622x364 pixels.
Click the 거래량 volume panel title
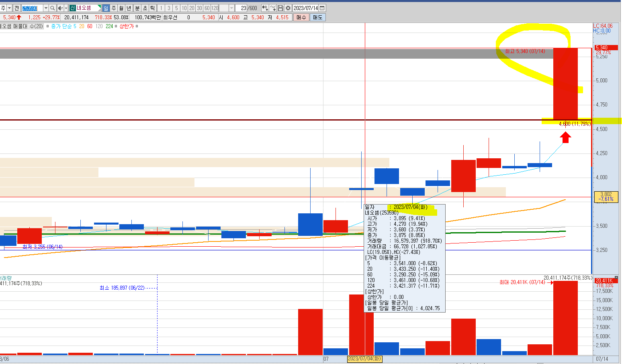tap(6, 278)
